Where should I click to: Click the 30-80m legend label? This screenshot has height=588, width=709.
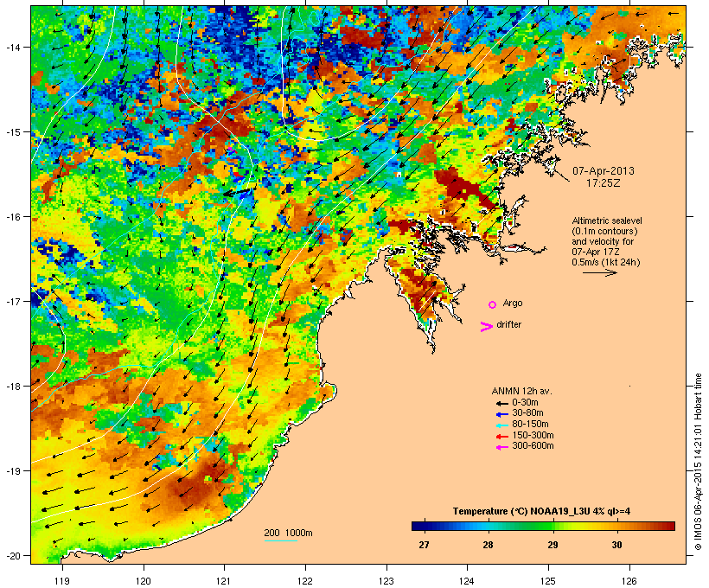coord(527,413)
